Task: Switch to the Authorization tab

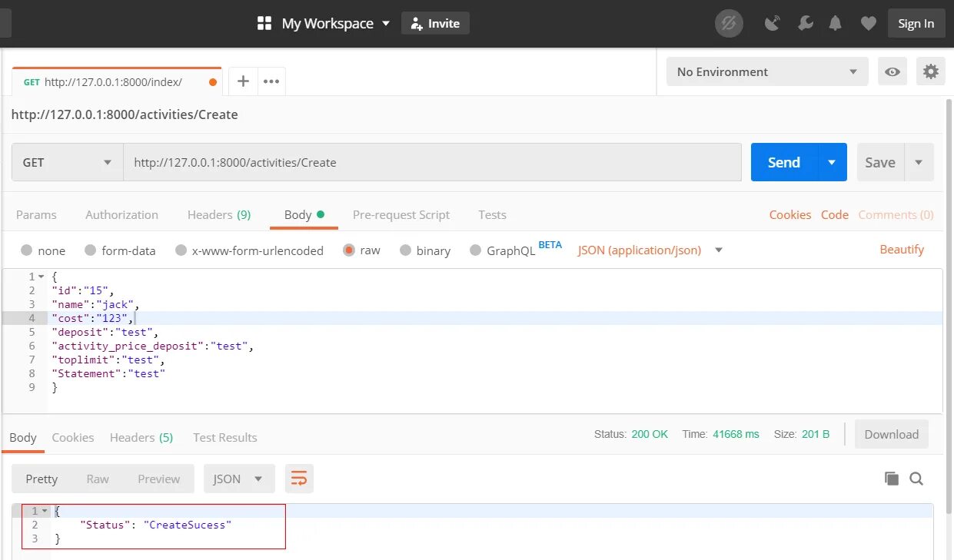Action: 121,215
